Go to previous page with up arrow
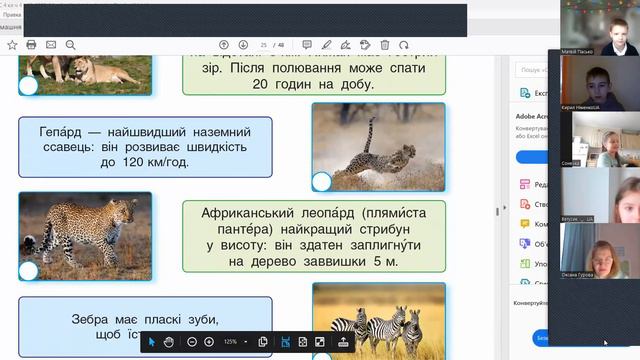Screen dimensions: 640x360 (224, 45)
